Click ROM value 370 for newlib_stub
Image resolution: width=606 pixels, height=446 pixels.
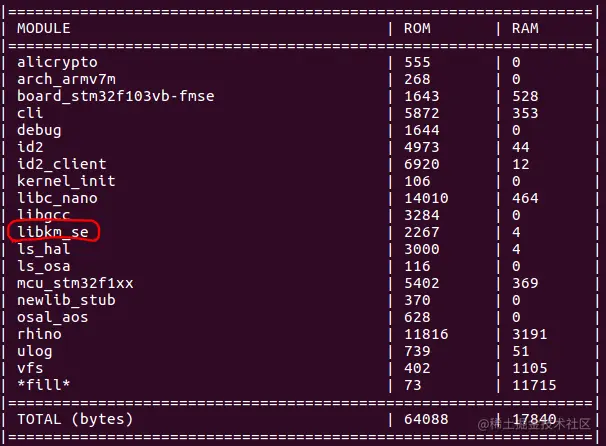tap(417, 300)
